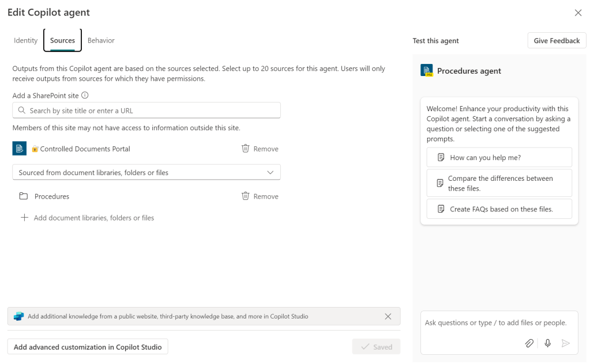The width and height of the screenshot is (590, 364).
Task: Click the Give Feedback button
Action: coord(557,41)
